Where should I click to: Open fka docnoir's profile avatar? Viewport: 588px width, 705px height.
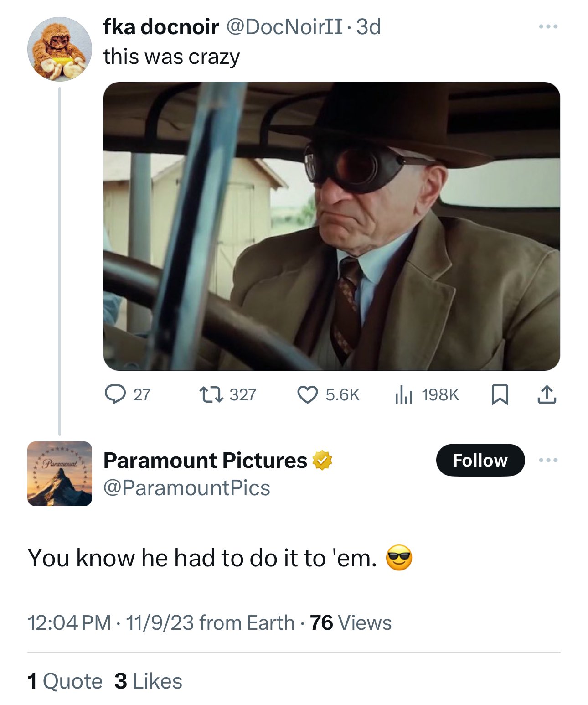tap(60, 49)
